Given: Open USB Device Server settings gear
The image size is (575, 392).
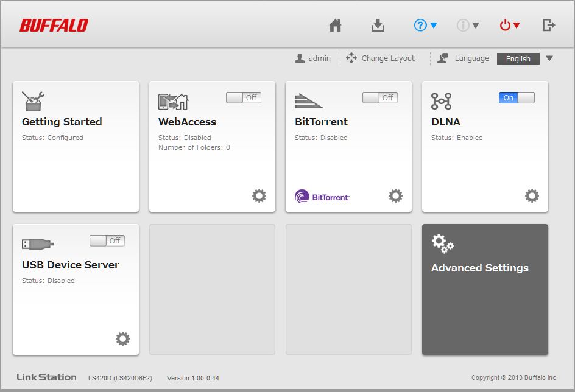Looking at the screenshot, I should click(x=122, y=338).
